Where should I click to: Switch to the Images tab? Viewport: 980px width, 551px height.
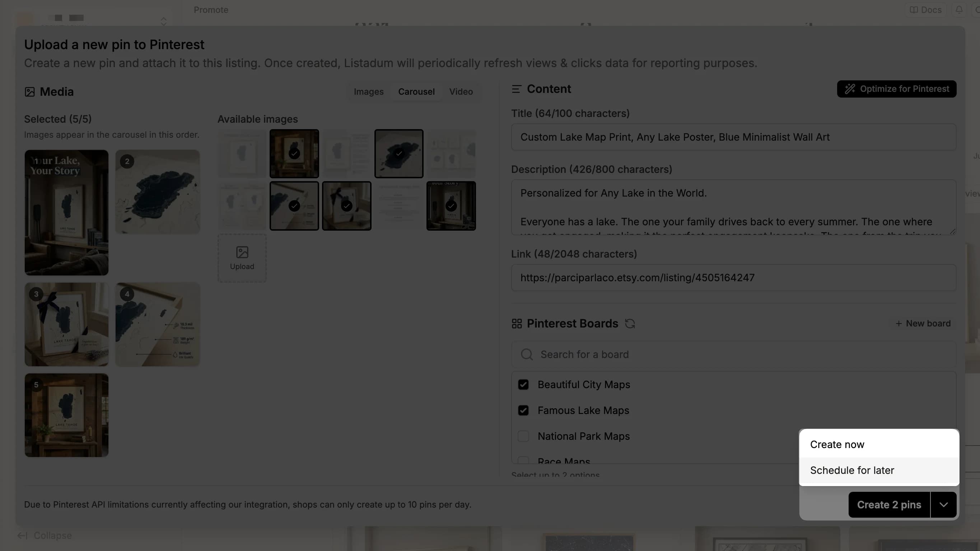click(x=369, y=91)
